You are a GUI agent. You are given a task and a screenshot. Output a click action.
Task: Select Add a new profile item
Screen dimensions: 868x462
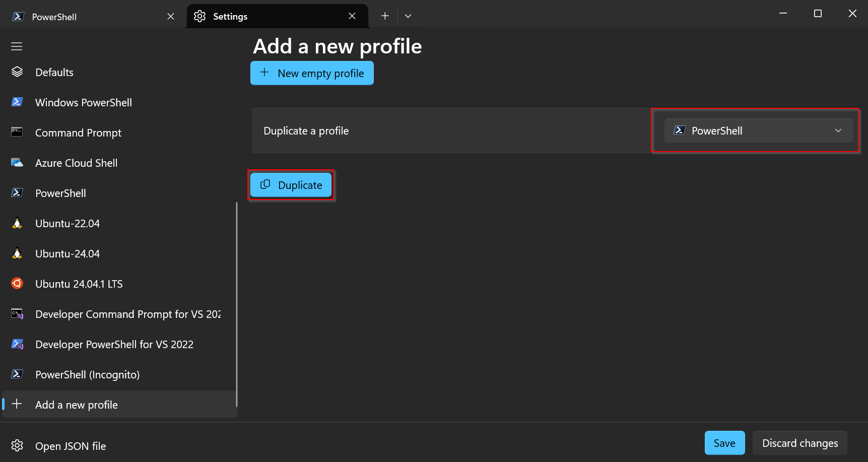tap(119, 404)
